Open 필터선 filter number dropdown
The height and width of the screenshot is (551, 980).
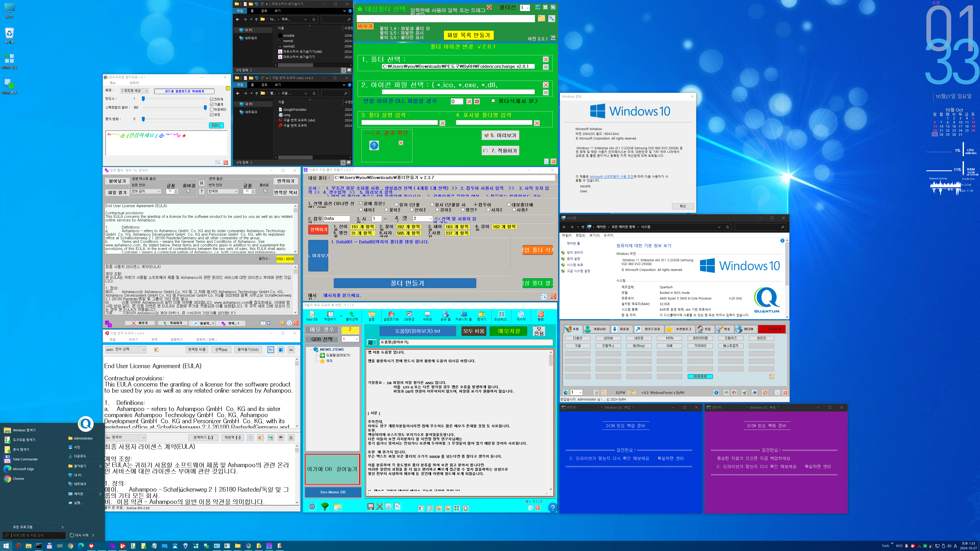[525, 8]
